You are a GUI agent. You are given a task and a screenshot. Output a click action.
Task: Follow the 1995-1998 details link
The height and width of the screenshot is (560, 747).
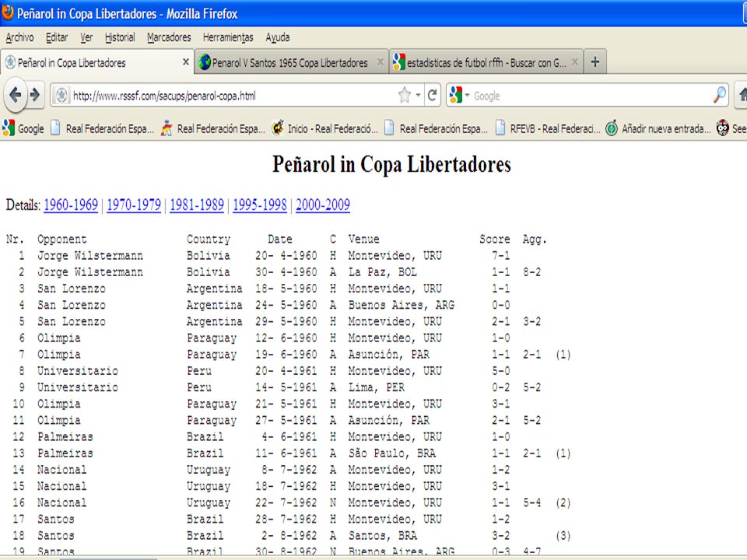point(260,205)
